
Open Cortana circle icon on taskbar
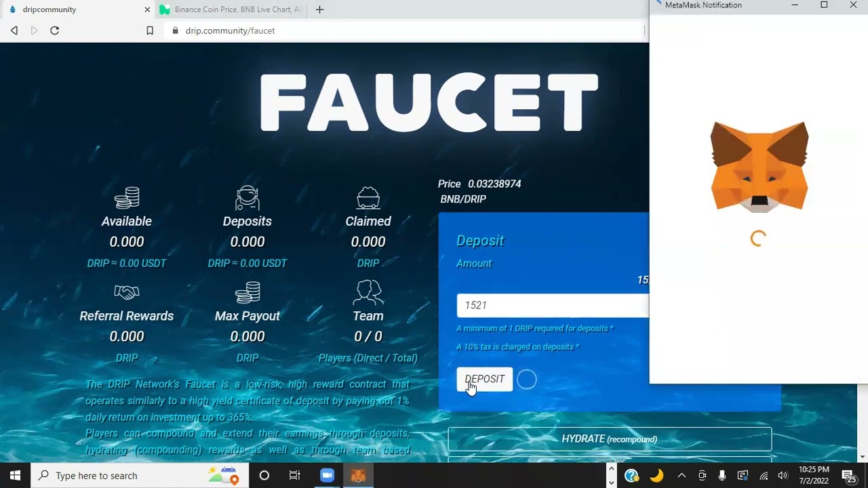(264, 475)
